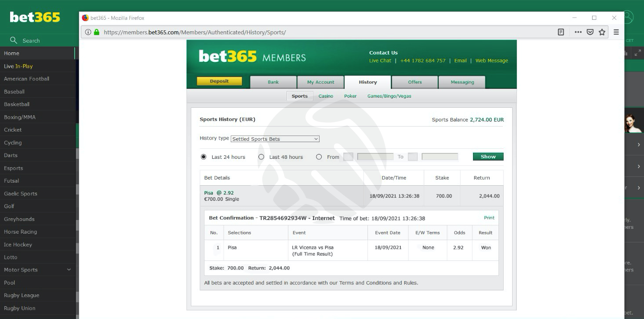Select the From date range radio button

coord(319,157)
